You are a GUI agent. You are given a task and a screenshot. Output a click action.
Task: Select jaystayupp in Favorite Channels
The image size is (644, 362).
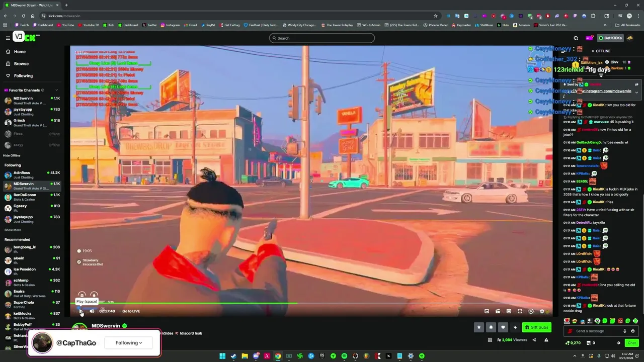point(32,111)
